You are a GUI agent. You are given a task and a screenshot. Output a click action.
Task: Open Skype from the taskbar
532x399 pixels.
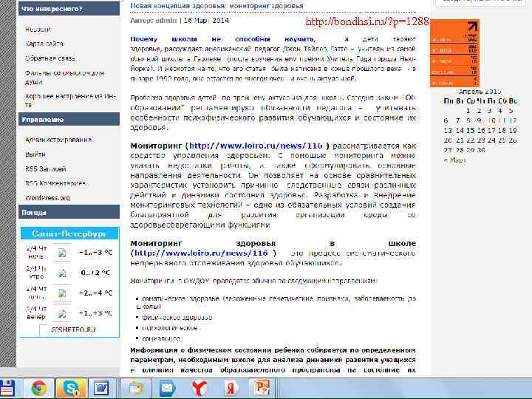tap(71, 388)
